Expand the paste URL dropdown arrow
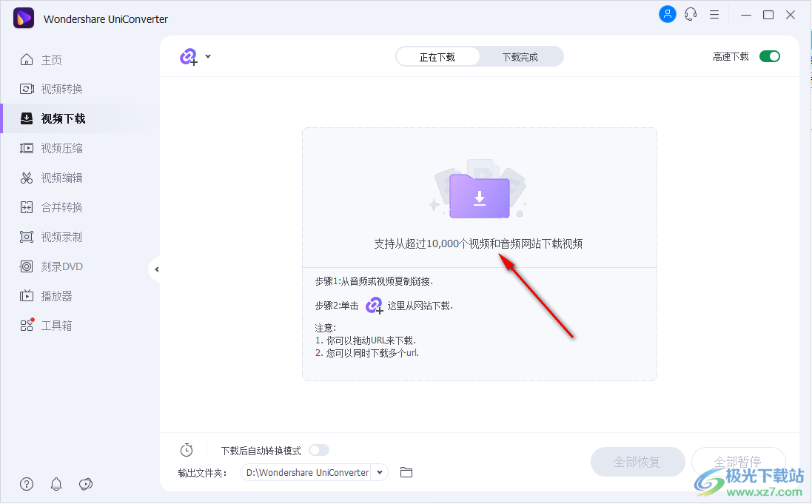The height and width of the screenshot is (504, 812). (208, 56)
